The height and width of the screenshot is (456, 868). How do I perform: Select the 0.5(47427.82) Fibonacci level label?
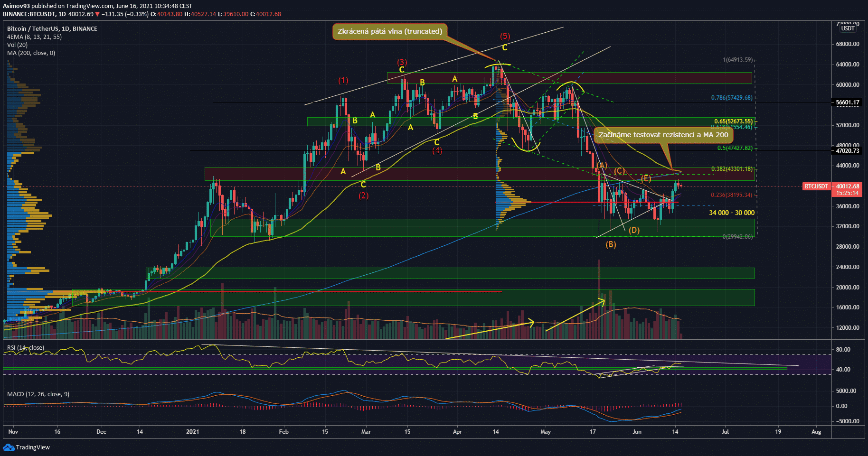pyautogui.click(x=734, y=148)
